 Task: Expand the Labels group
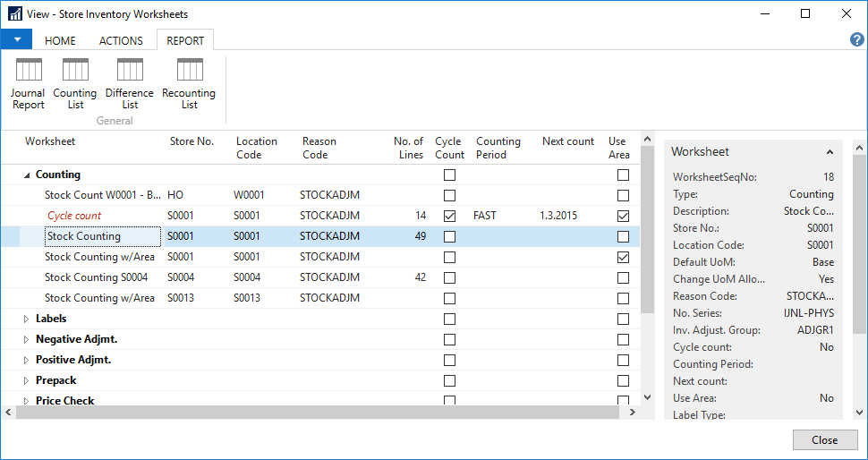(x=26, y=319)
